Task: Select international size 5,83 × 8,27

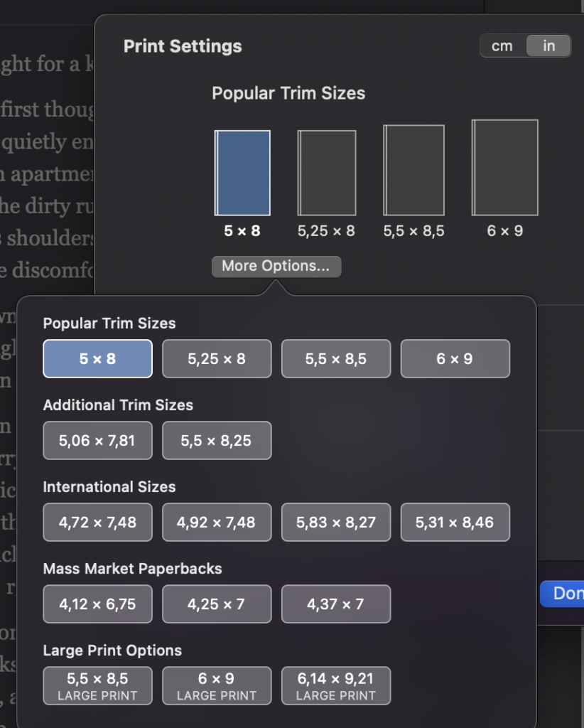Action: (336, 523)
